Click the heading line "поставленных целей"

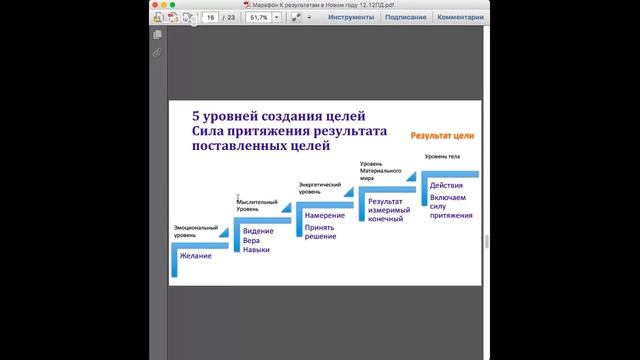point(261,146)
